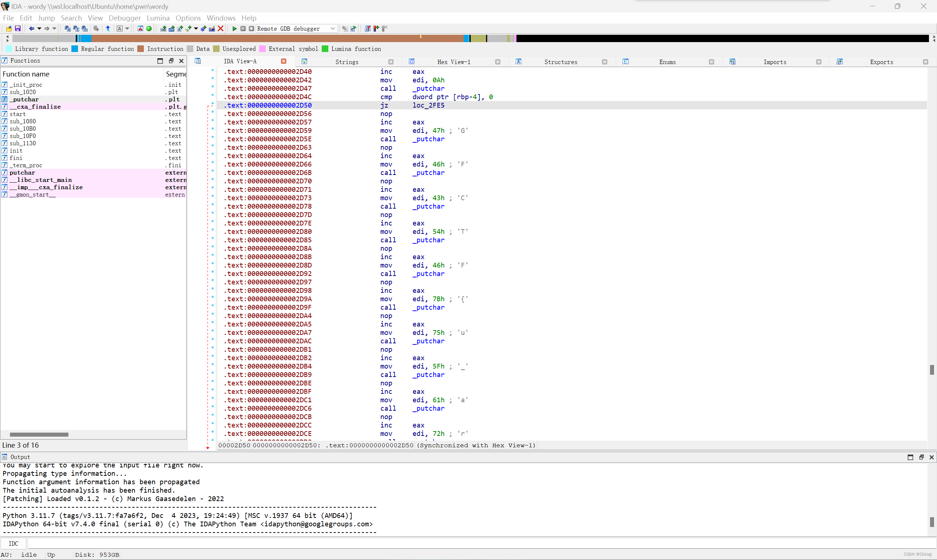This screenshot has width=937, height=560.
Task: Navigate back with the back arrow icon
Action: coord(32,28)
